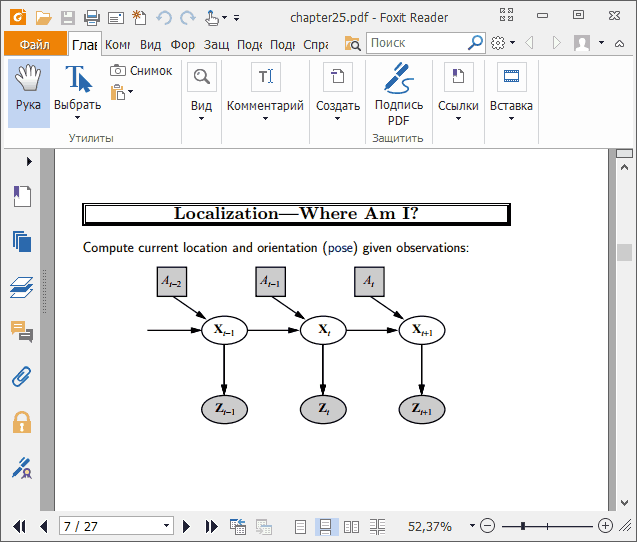Enable single page view mode
This screenshot has height=542, width=637.
click(x=301, y=527)
